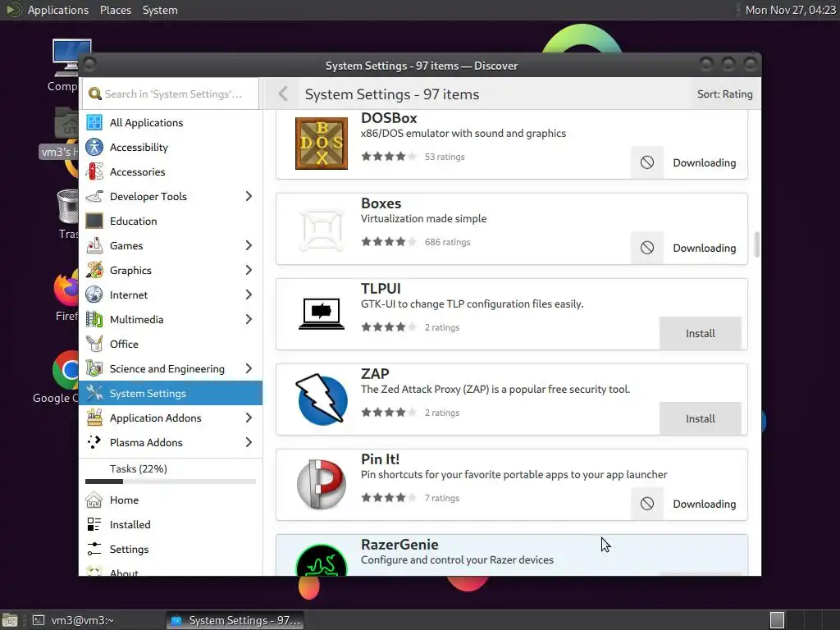Expand Science and Engineering category arrow
This screenshot has width=840, height=630.
click(249, 368)
